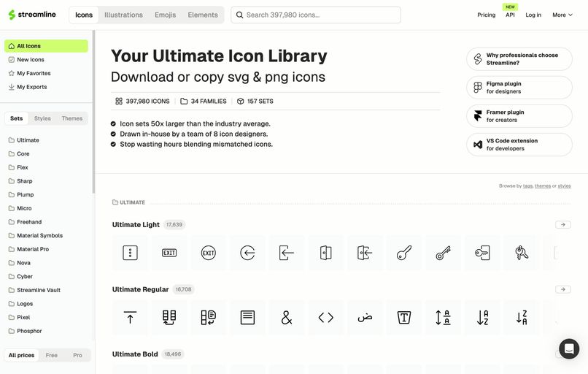Select the open door icon
This screenshot has height=374, width=588.
326,253
